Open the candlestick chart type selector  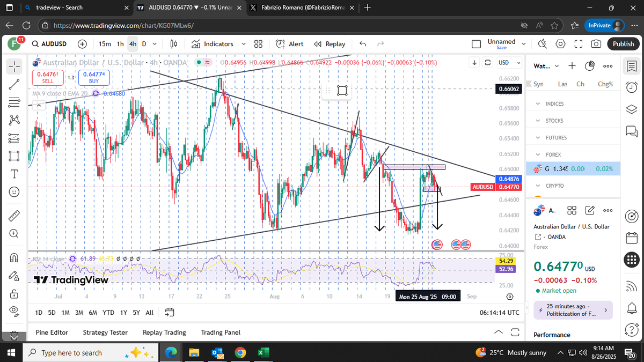click(173, 44)
